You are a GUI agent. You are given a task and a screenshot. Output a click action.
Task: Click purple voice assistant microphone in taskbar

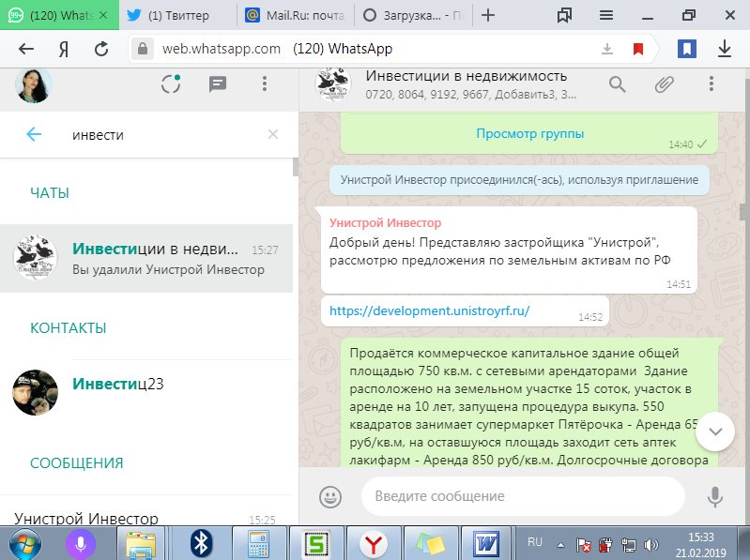[x=81, y=544]
